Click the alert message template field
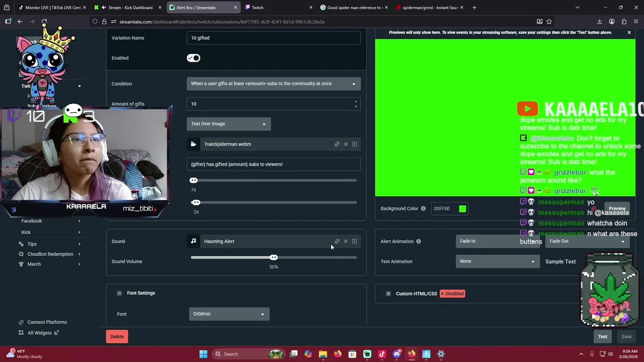644x362 pixels. 274,164
